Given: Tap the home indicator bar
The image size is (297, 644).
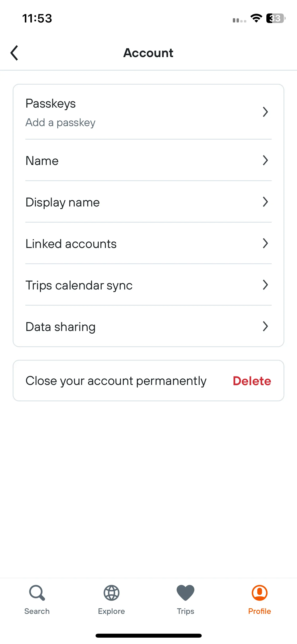Looking at the screenshot, I should (149, 636).
